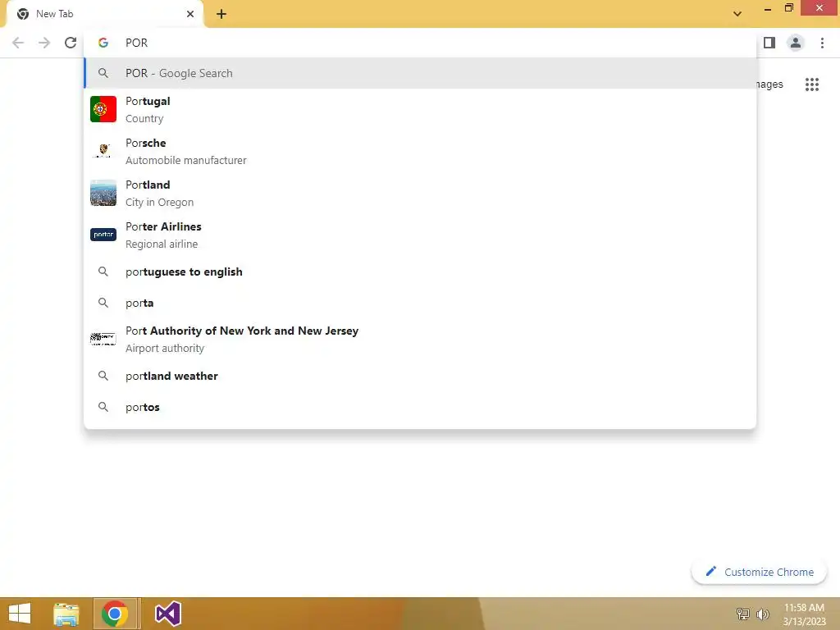The image size is (840, 630).
Task: Select the porta suggestion
Action: coord(420,303)
